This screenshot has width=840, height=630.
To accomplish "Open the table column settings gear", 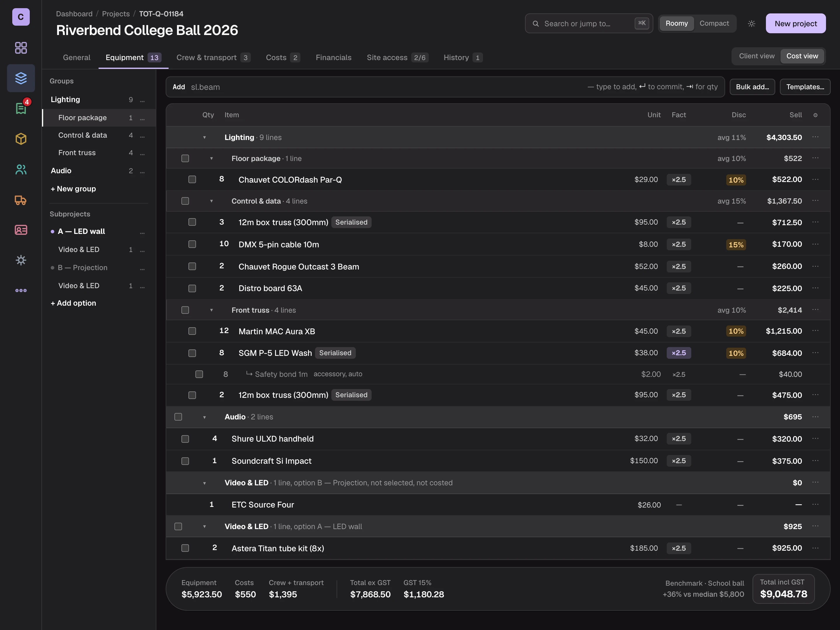I will pyautogui.click(x=815, y=115).
